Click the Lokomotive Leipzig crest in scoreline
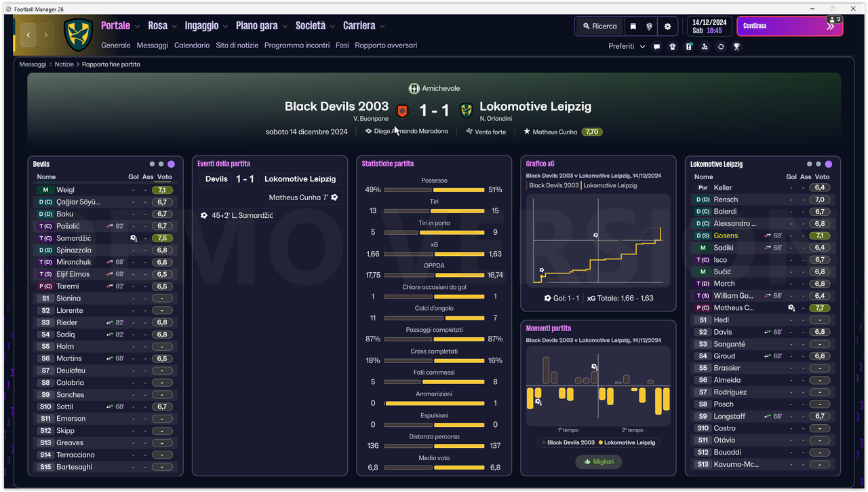Viewport: 868px width, 492px height. pos(466,110)
